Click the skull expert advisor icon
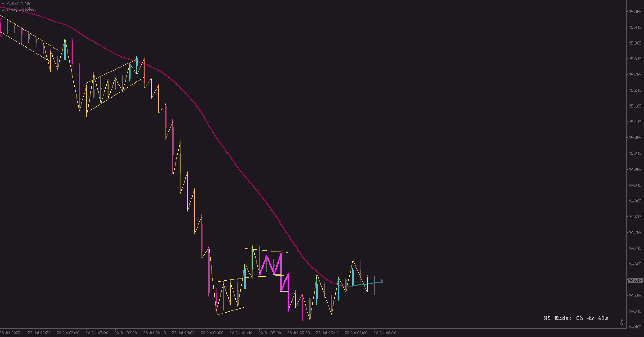The height and width of the screenshot is (337, 644). point(621,322)
